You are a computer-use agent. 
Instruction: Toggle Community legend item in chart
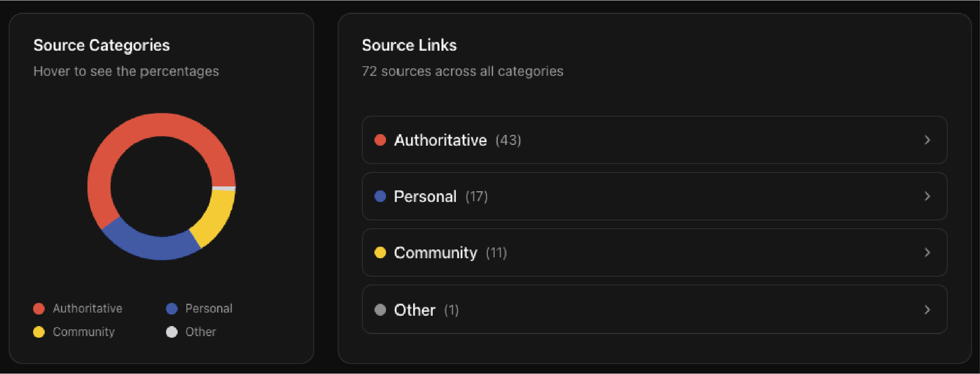click(x=74, y=332)
